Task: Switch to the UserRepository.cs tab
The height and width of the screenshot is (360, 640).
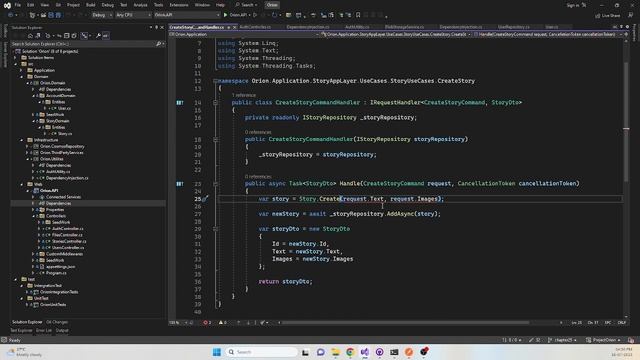Action: [x=513, y=27]
